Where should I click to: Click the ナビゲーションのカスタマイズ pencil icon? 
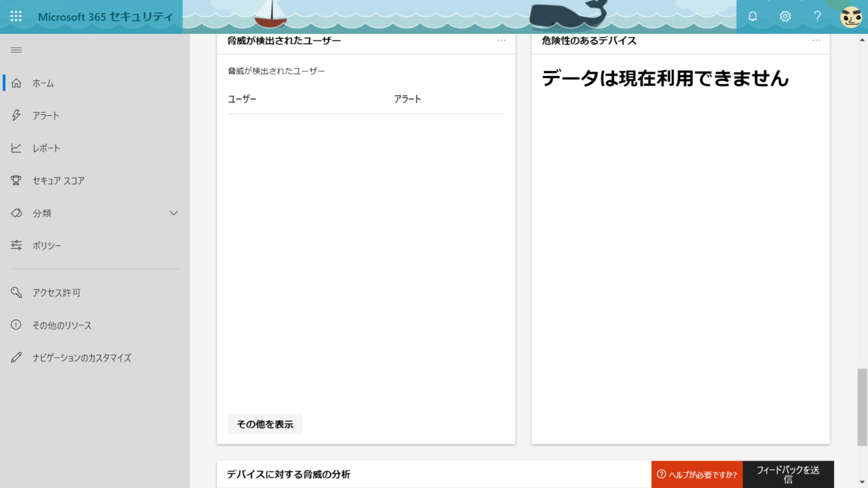coord(16,358)
